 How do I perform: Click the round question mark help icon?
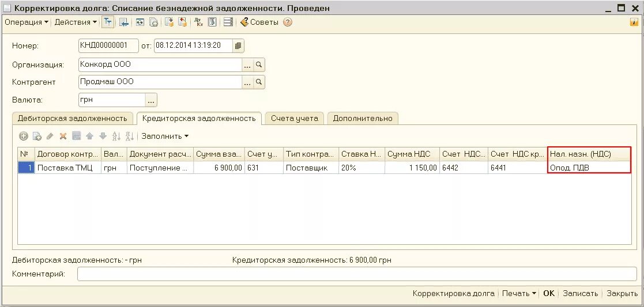(x=288, y=22)
